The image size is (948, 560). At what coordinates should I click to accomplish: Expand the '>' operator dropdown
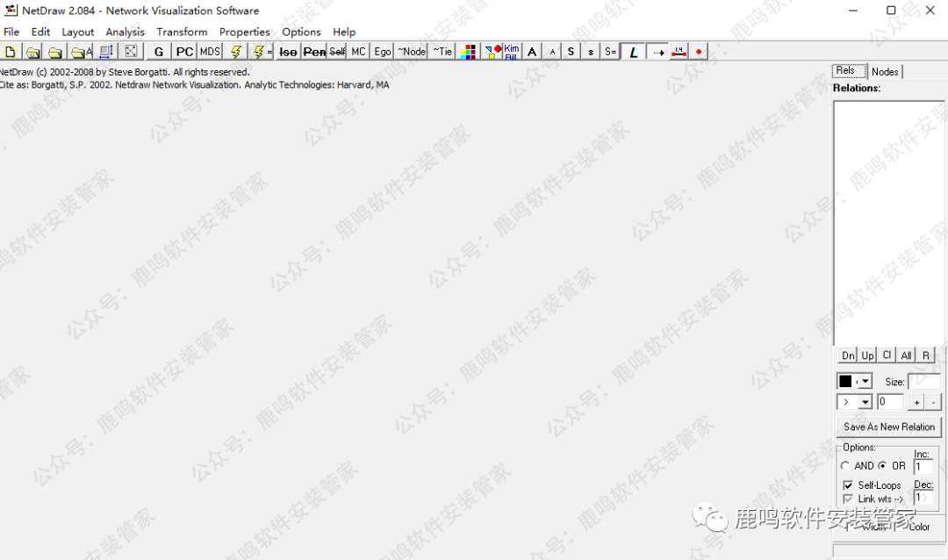[x=865, y=402]
